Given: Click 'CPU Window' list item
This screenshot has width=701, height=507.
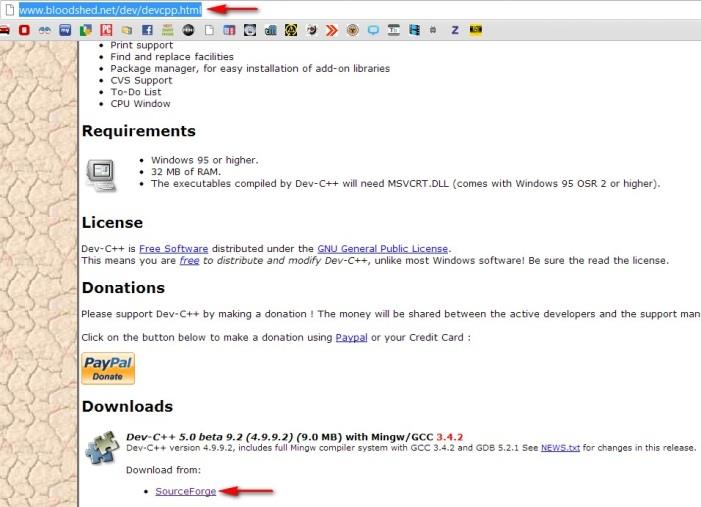Looking at the screenshot, I should [140, 103].
